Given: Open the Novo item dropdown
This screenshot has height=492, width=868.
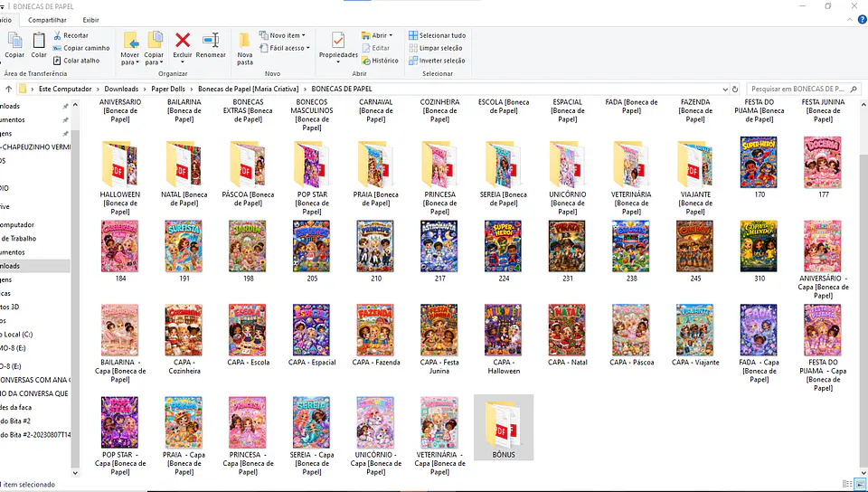Looking at the screenshot, I should click(x=282, y=35).
